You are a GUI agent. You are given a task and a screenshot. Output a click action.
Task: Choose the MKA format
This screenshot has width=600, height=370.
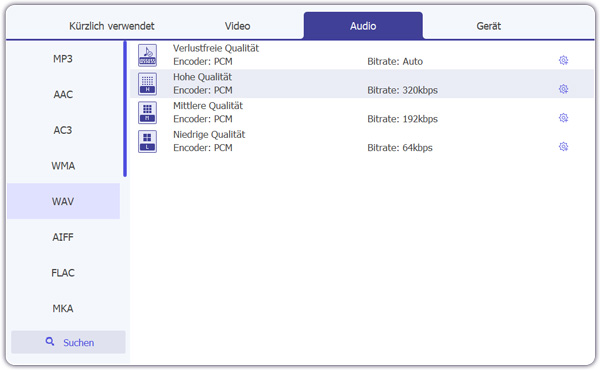pyautogui.click(x=63, y=308)
